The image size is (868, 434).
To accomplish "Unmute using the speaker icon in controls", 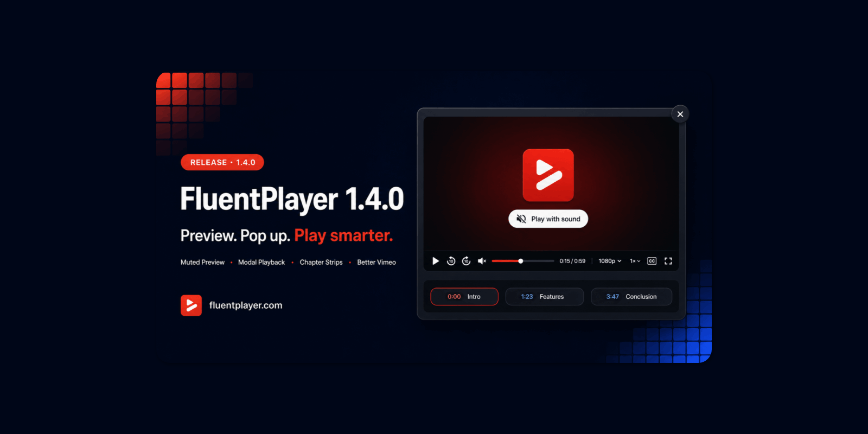I will tap(482, 261).
